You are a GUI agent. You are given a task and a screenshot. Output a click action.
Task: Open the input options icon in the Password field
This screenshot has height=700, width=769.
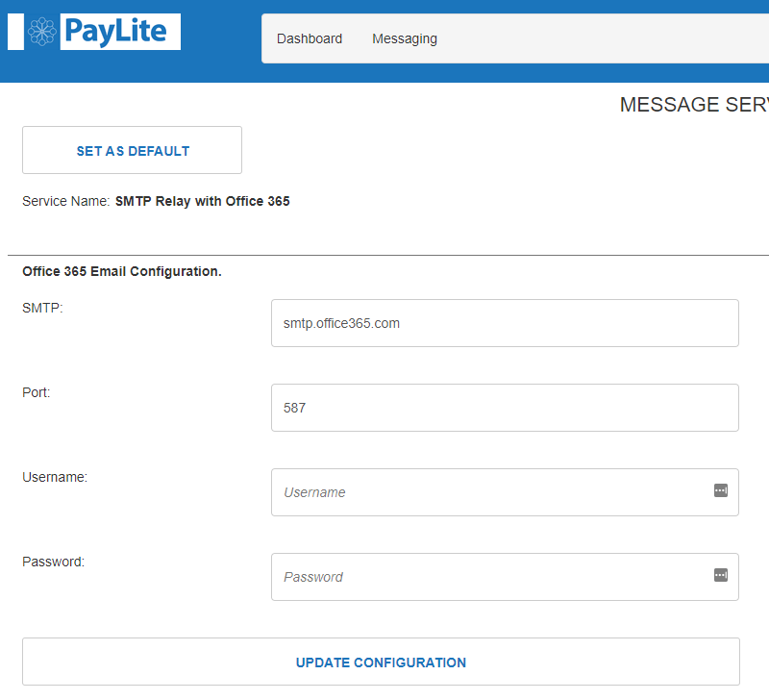tap(721, 575)
